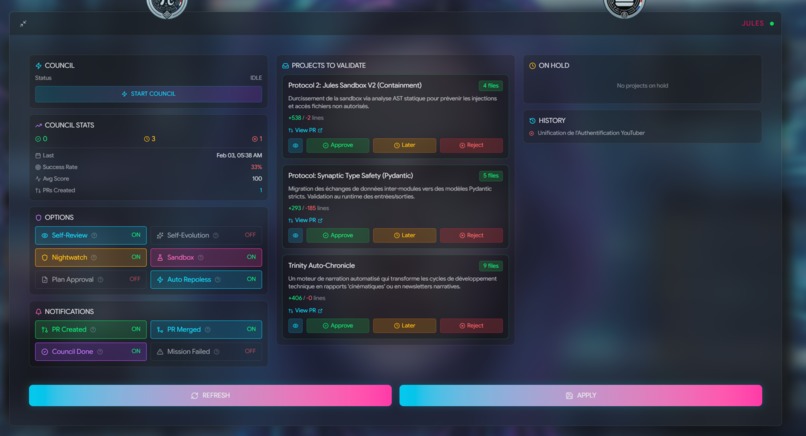The width and height of the screenshot is (806, 436).
Task: Click the Success Rate 33% value
Action: (257, 167)
